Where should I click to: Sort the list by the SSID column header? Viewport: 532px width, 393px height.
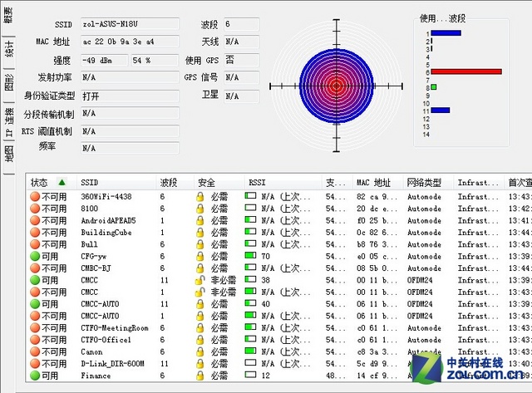[x=90, y=182]
